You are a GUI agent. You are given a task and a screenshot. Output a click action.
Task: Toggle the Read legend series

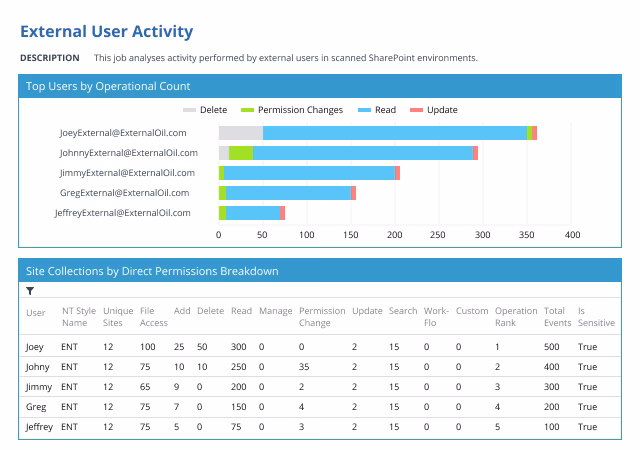(x=377, y=110)
